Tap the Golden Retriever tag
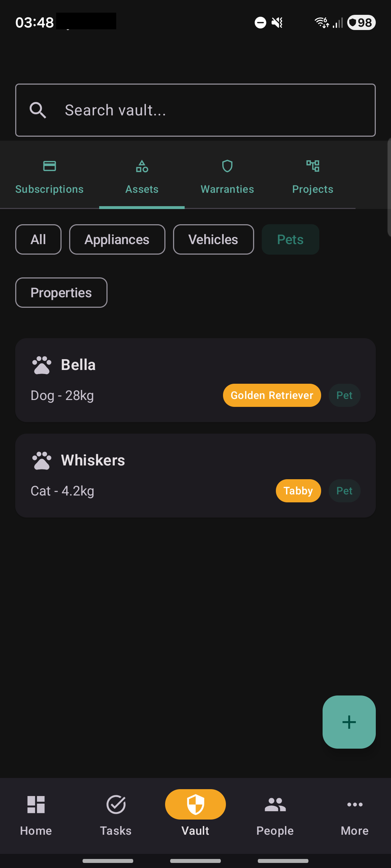 point(272,395)
